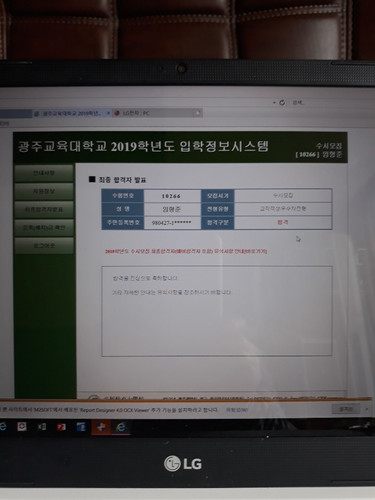Open the red PowerPoint-like taskbar icon
The image size is (375, 500).
coord(61,427)
